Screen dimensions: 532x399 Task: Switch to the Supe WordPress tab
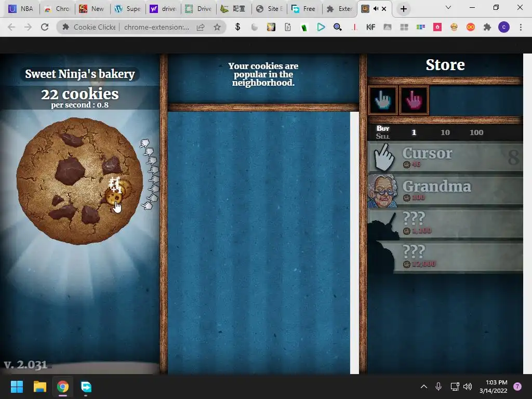pyautogui.click(x=128, y=9)
